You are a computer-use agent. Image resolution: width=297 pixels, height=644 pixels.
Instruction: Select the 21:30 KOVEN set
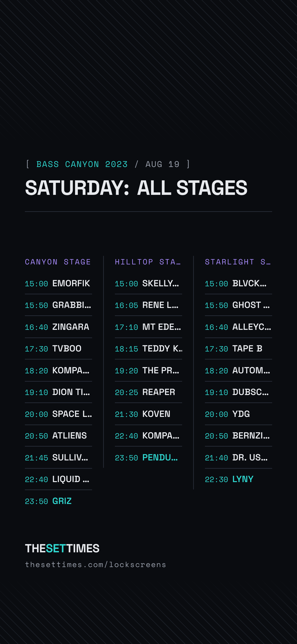148,414
